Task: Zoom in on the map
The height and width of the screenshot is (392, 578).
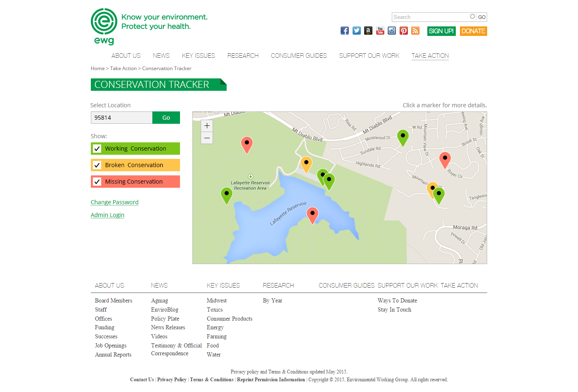Action: (x=207, y=126)
